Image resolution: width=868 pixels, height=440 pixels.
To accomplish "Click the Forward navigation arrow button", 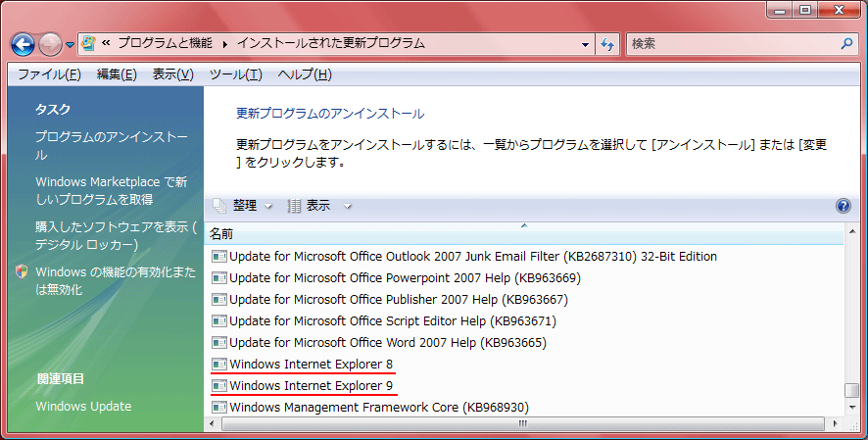I will pyautogui.click(x=50, y=44).
